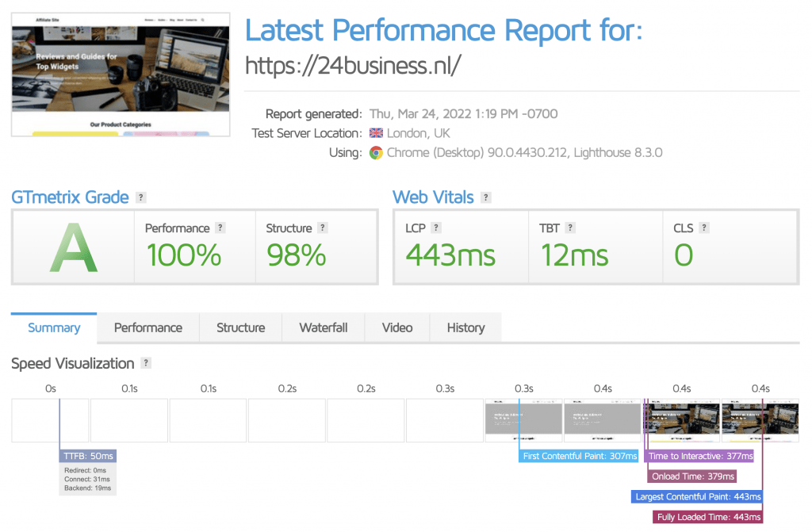The image size is (812, 532).
Task: Click the Fully Loaded Time marker
Action: click(x=709, y=517)
